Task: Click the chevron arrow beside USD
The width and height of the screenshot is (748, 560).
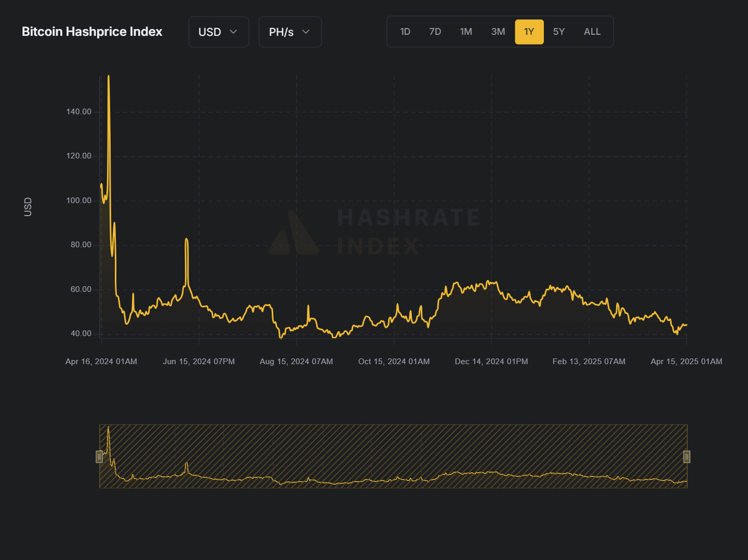Action: point(233,32)
